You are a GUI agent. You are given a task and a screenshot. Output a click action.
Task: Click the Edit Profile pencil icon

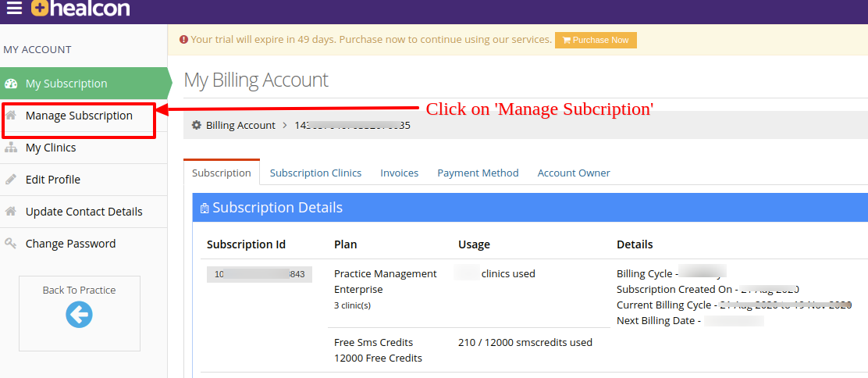[x=10, y=180]
